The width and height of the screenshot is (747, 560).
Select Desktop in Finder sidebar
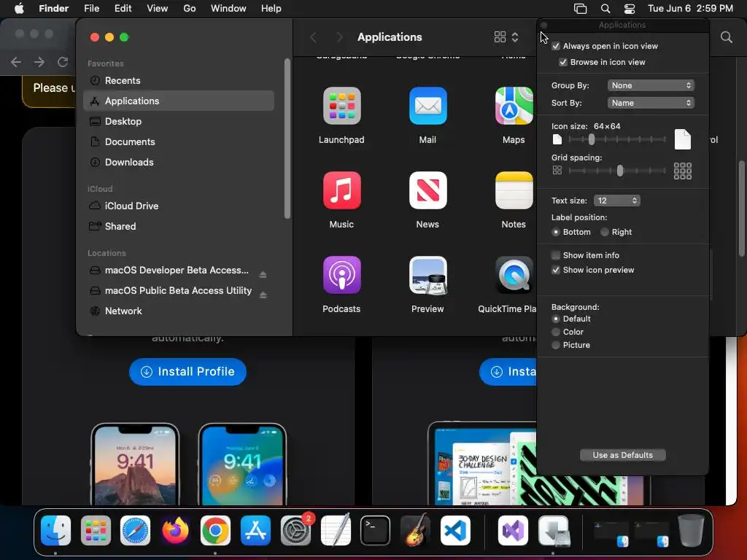(x=179, y=122)
